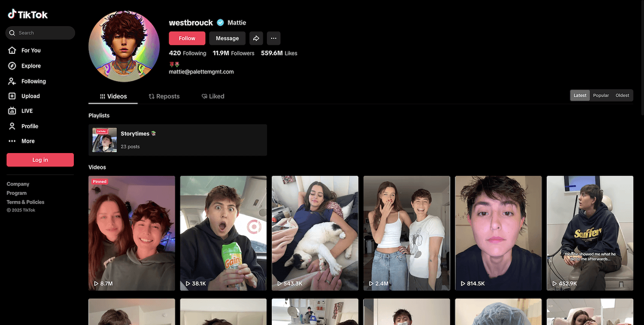Expand the Program footer section
The height and width of the screenshot is (325, 644).
(x=17, y=193)
